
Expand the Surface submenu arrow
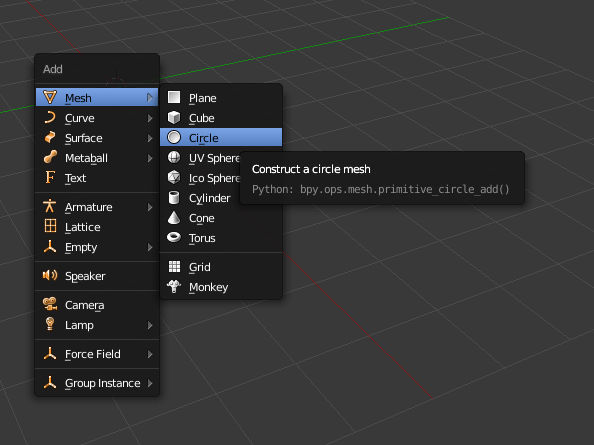(x=150, y=138)
